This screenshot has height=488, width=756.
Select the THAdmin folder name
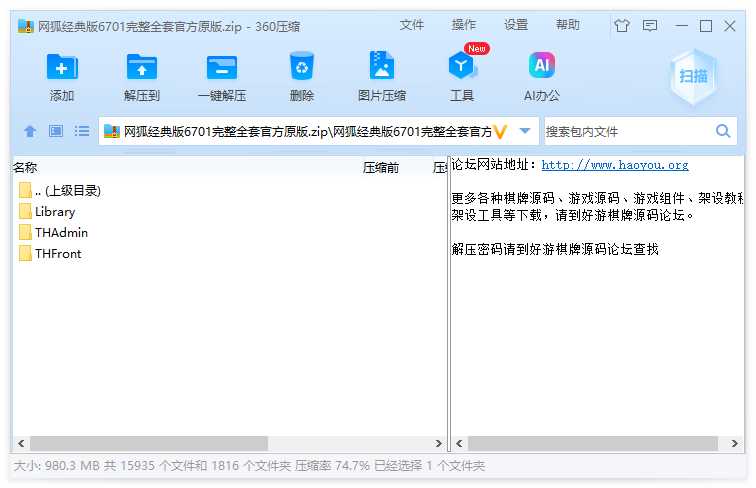coord(61,232)
